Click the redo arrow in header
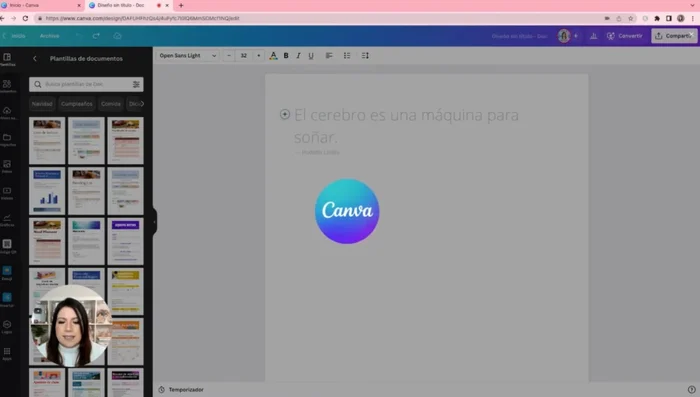The image size is (700, 397). coord(96,36)
